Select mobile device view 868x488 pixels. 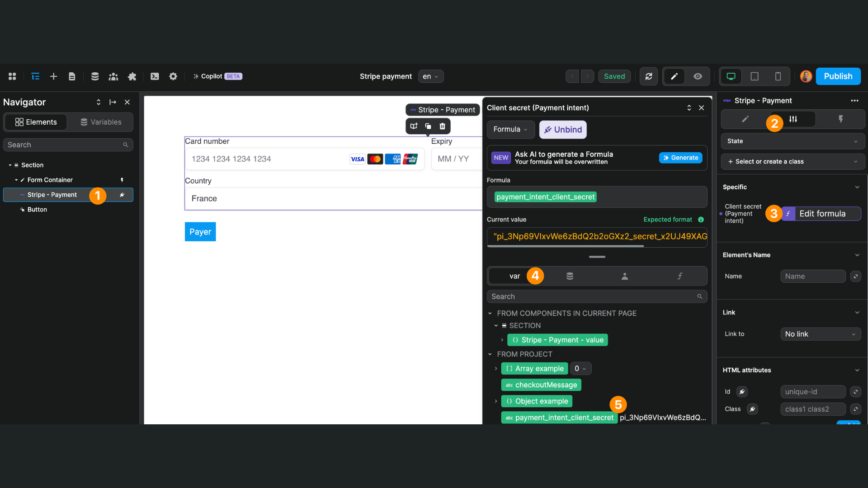click(778, 76)
